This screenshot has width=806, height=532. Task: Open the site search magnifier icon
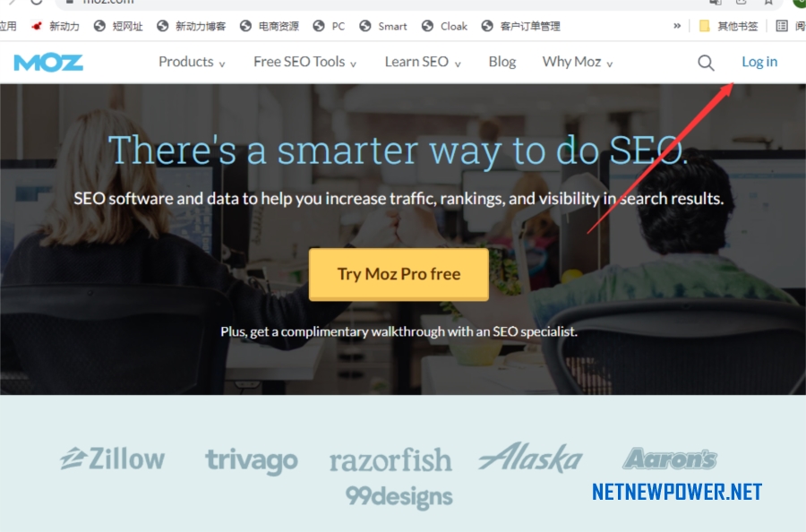click(x=706, y=63)
